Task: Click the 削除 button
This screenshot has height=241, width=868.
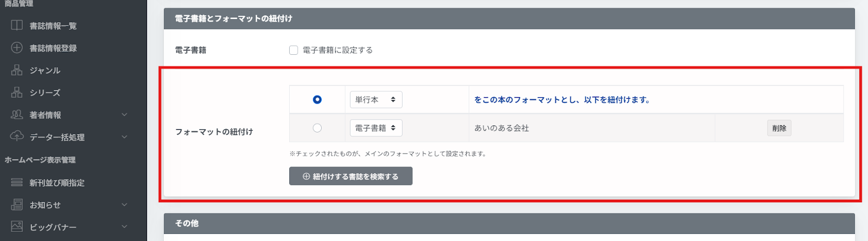Action: pyautogui.click(x=779, y=128)
